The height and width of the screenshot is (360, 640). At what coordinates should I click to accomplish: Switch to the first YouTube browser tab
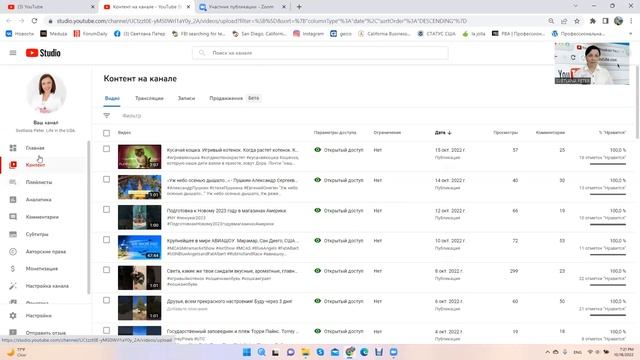(x=51, y=7)
